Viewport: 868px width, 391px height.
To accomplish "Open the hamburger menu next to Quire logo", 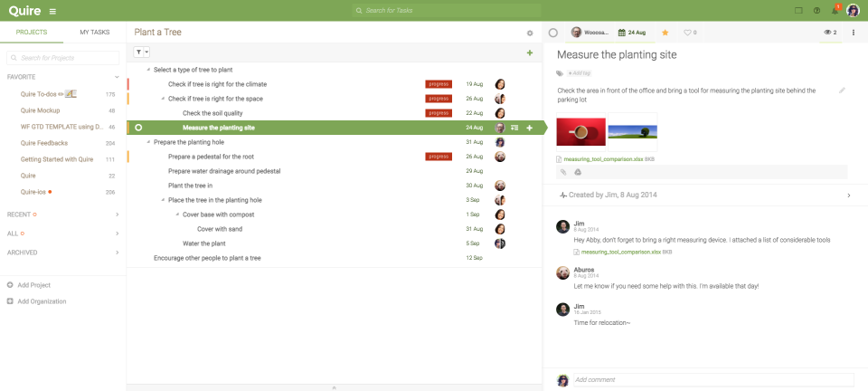I will pos(52,11).
